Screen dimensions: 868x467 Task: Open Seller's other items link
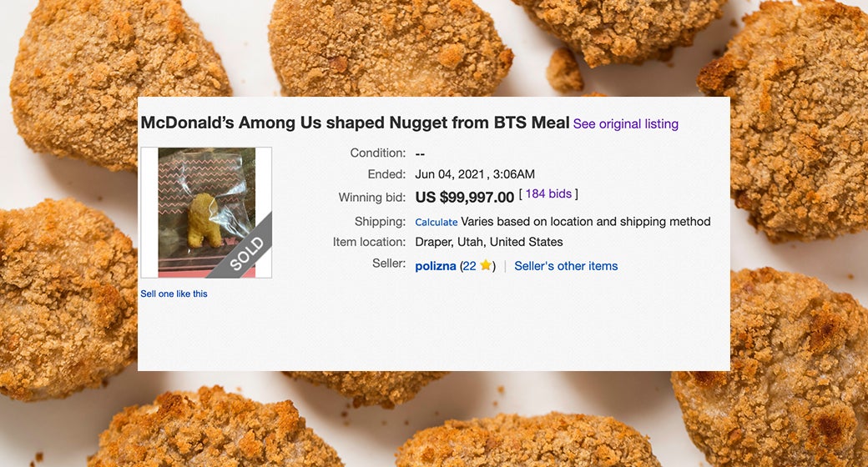[x=566, y=266]
